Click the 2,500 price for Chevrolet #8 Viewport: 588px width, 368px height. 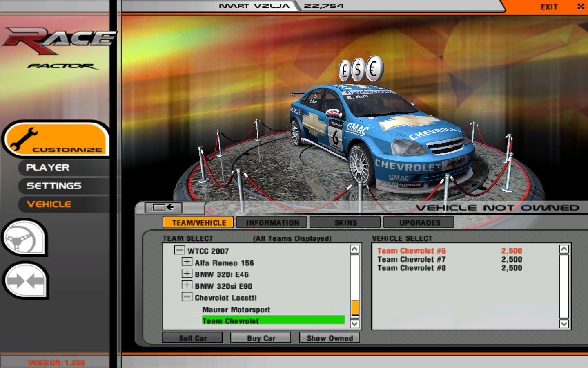[512, 268]
